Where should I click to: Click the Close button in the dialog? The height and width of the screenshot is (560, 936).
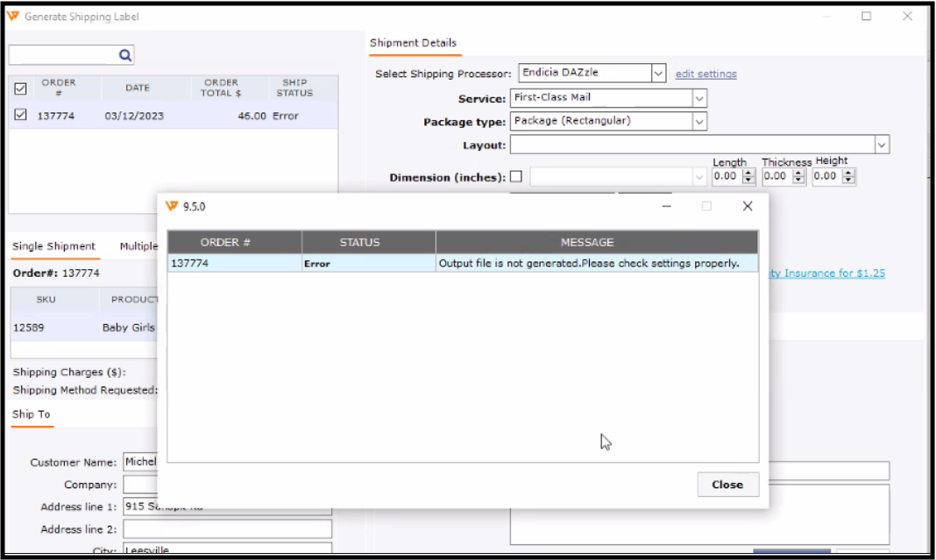coord(727,485)
